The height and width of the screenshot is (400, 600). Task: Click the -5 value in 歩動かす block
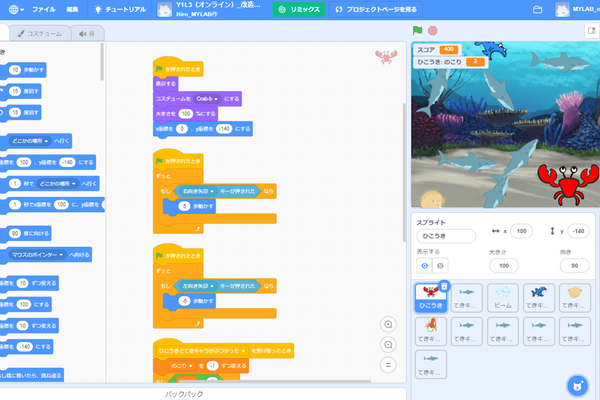coord(184,301)
